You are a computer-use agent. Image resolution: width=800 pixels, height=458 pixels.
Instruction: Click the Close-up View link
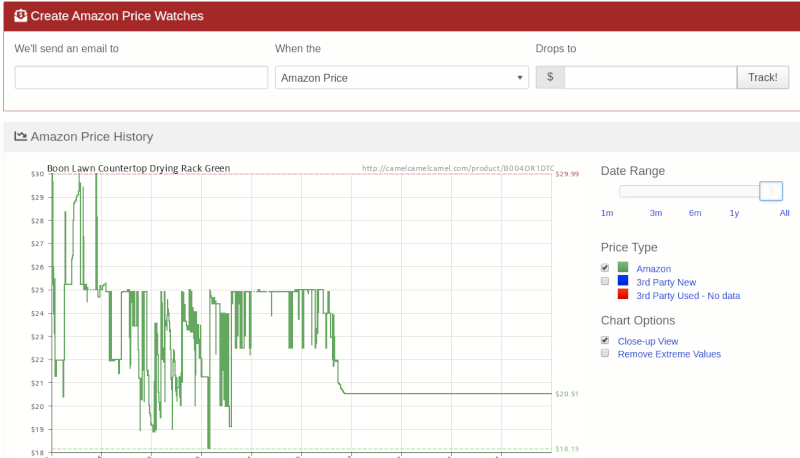click(648, 341)
